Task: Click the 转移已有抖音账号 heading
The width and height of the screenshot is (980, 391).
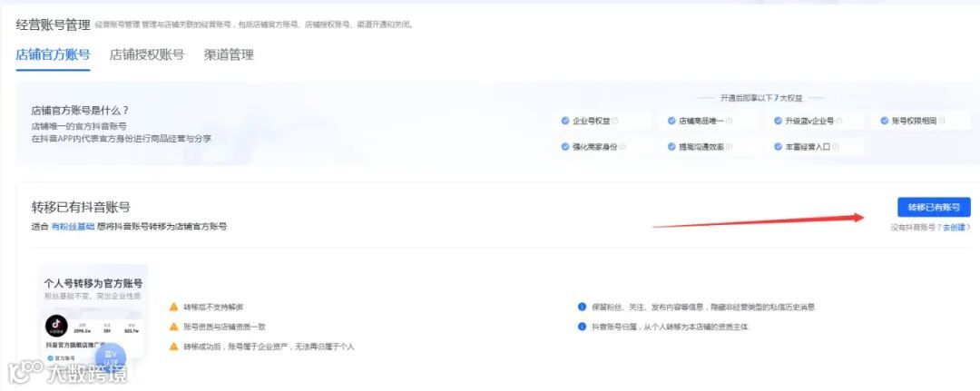Action: pos(82,208)
